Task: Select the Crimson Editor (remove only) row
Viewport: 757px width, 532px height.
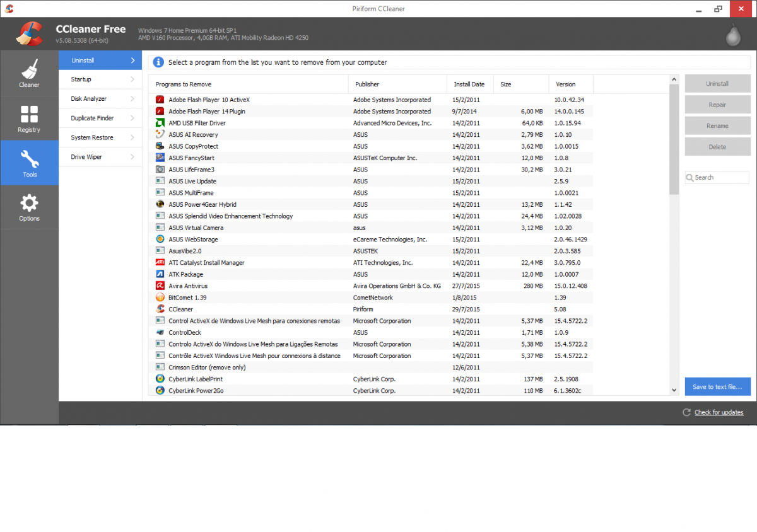Action: (x=371, y=367)
